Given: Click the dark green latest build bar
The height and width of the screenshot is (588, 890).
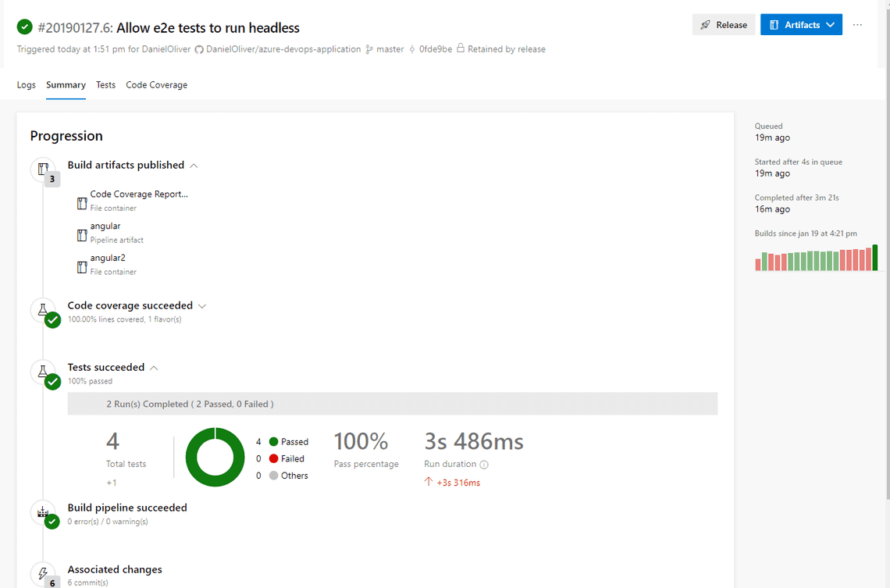Looking at the screenshot, I should (875, 258).
